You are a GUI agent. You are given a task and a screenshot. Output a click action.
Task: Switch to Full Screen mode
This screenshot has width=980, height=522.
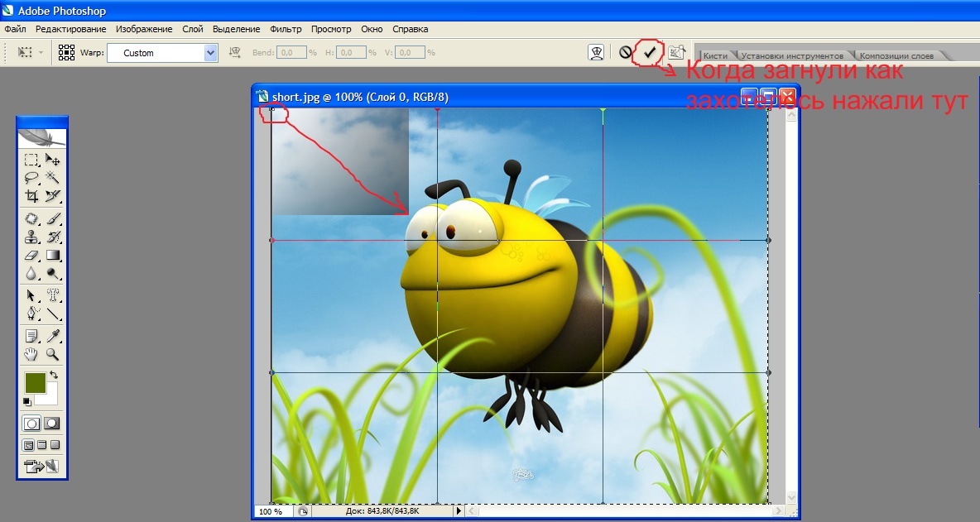[55, 445]
